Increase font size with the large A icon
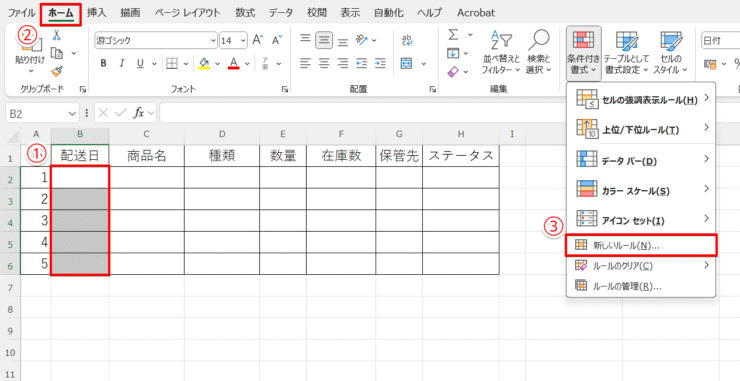This screenshot has height=381, width=740. coord(258,40)
